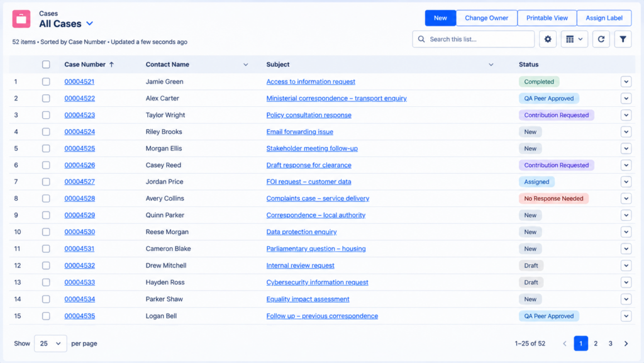Select the checkbox for case 00004527

(46, 182)
